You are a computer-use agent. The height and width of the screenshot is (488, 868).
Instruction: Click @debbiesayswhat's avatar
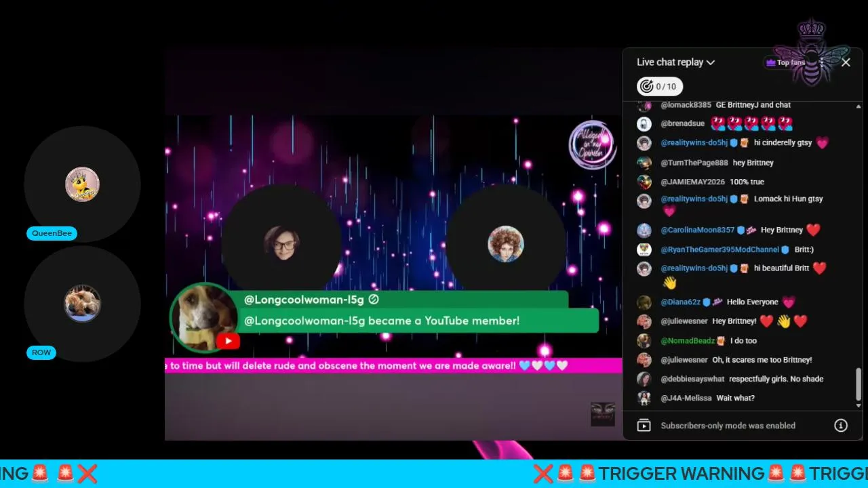pos(644,379)
